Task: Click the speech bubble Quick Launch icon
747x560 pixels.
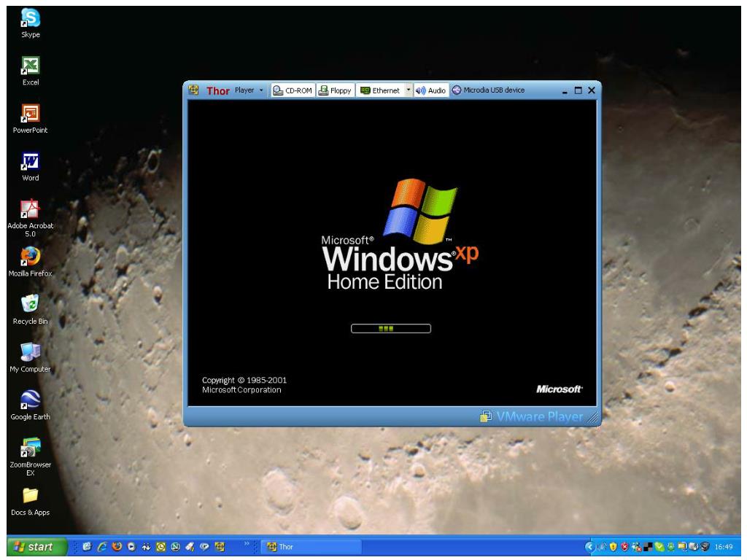Action: point(205,547)
